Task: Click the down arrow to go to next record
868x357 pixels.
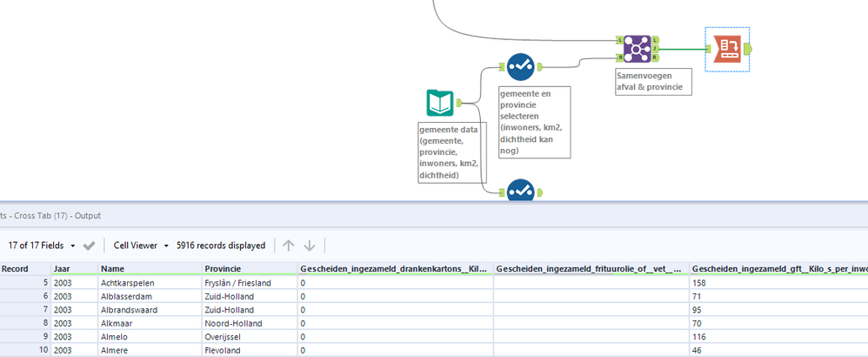Action: (310, 245)
